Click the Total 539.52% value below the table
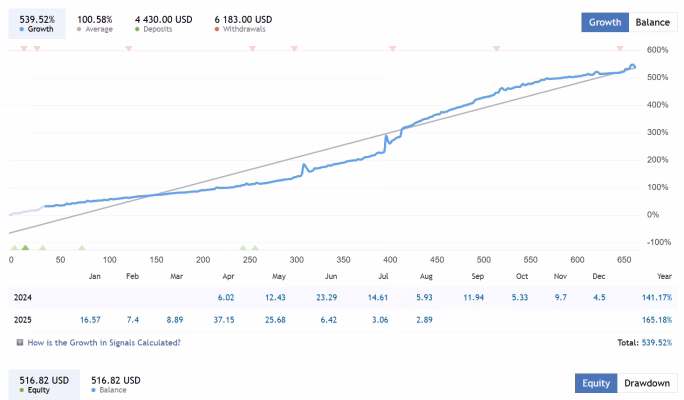Viewport: 684px width, 400px height. (x=657, y=342)
